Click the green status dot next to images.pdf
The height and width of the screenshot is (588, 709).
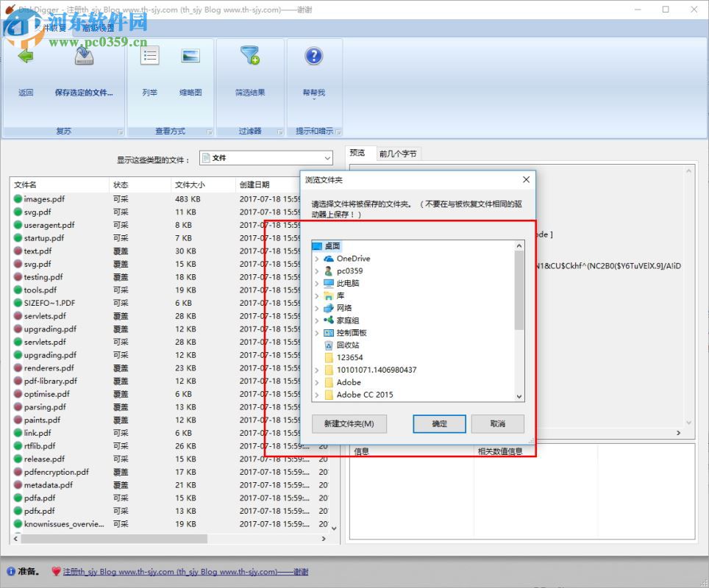click(x=16, y=198)
